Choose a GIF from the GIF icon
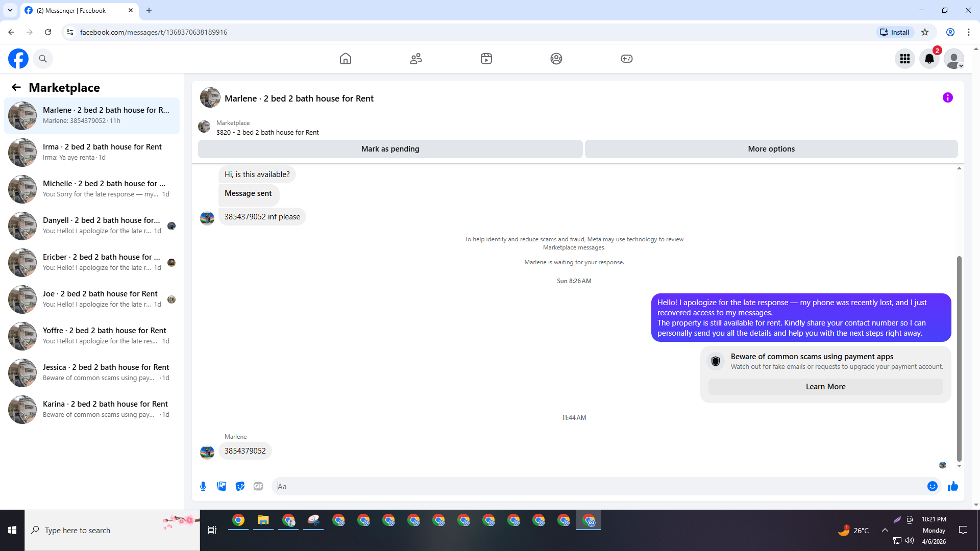 258,486
